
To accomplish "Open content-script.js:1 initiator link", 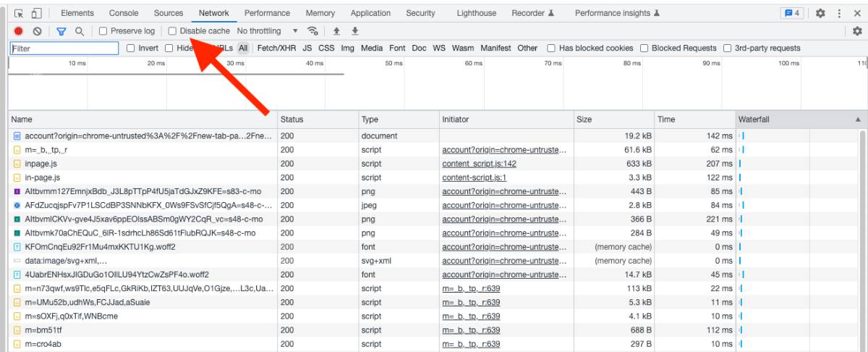I will point(475,177).
